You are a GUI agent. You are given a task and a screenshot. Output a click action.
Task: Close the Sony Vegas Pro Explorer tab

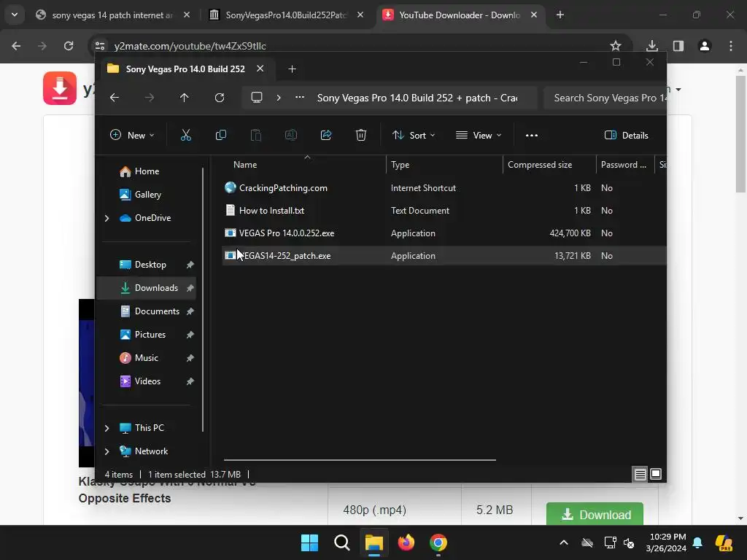[x=260, y=69]
